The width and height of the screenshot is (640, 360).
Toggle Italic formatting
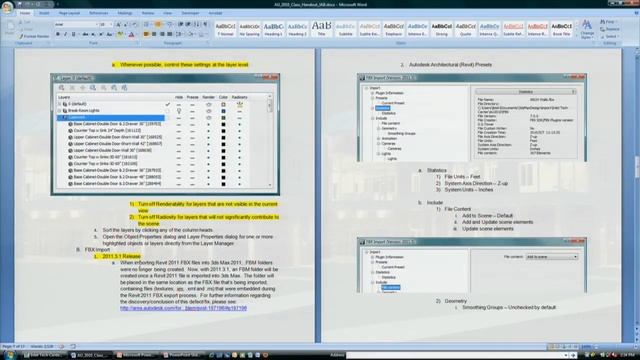65,34
